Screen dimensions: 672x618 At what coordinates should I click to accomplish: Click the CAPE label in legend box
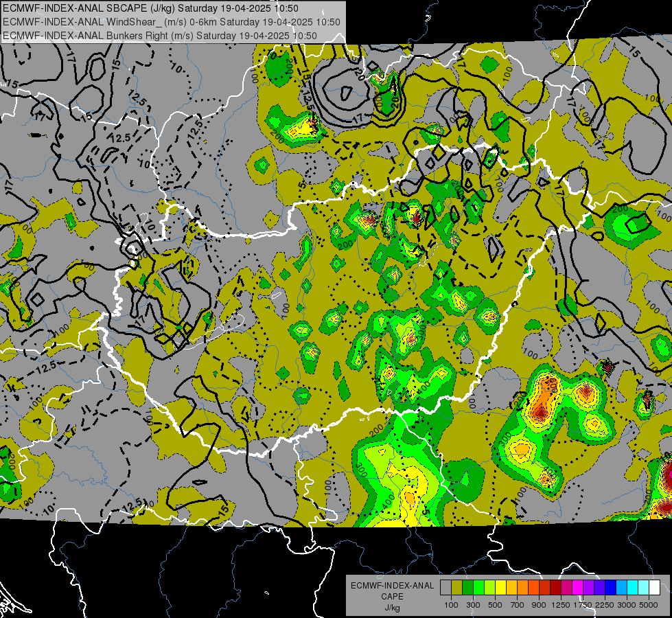pyautogui.click(x=392, y=596)
